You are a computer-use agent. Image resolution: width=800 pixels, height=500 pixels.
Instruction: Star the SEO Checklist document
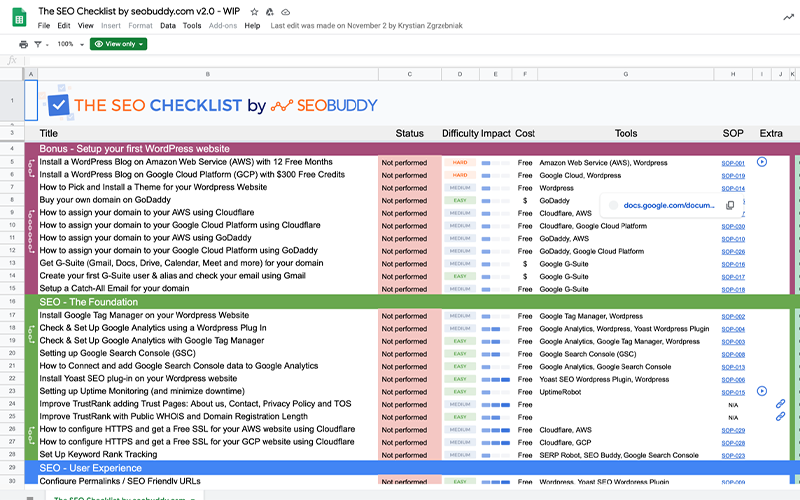pos(254,12)
